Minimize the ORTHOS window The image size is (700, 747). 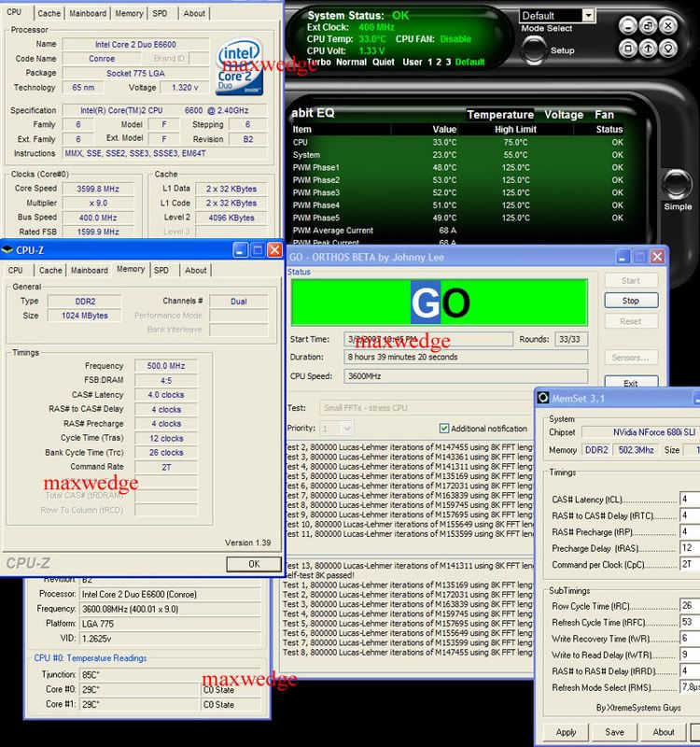tap(623, 258)
